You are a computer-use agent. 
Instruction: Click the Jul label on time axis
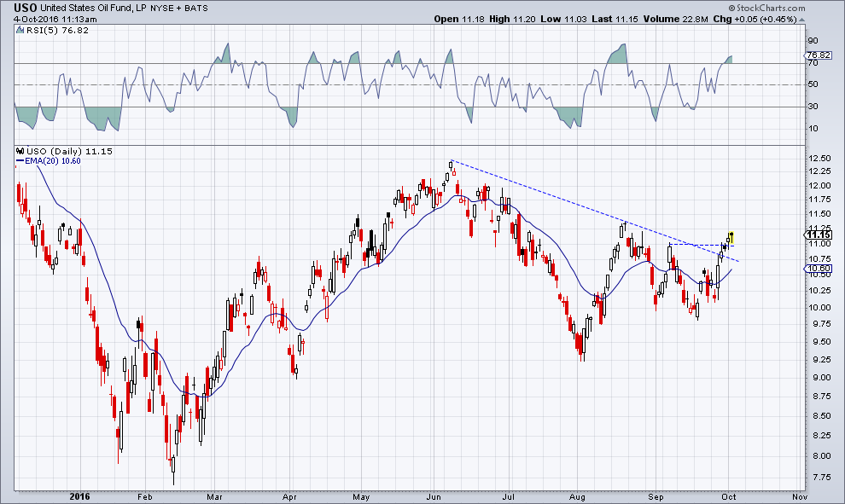point(509,497)
